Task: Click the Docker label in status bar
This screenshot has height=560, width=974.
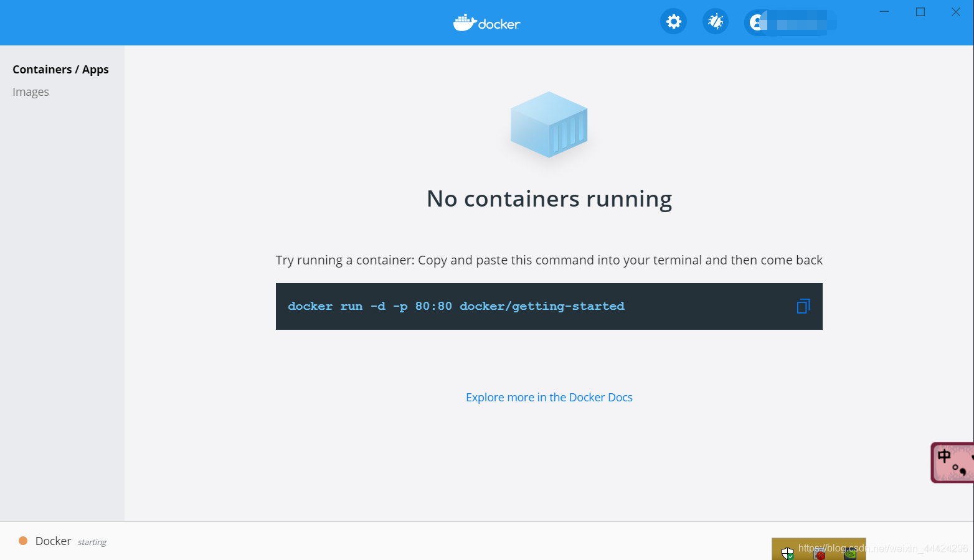Action: point(53,541)
